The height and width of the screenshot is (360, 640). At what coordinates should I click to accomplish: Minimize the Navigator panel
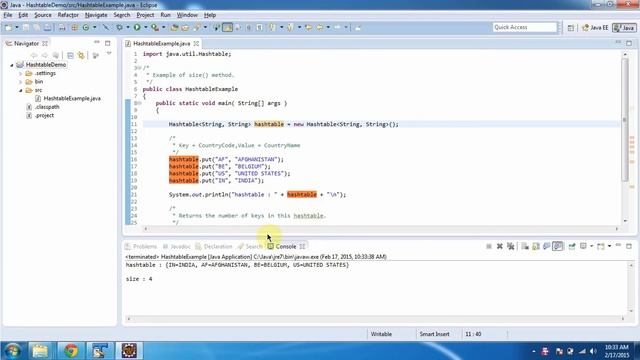tap(97, 42)
